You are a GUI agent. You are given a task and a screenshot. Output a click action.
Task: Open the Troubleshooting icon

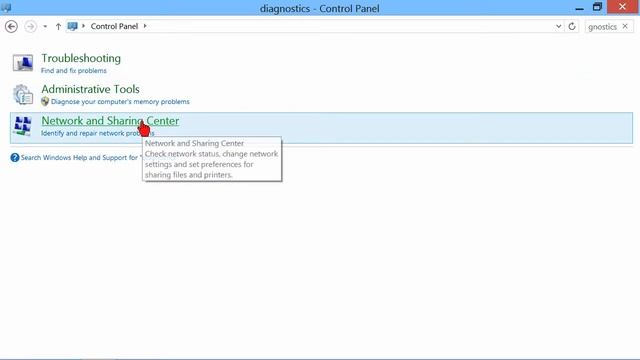[x=23, y=63]
